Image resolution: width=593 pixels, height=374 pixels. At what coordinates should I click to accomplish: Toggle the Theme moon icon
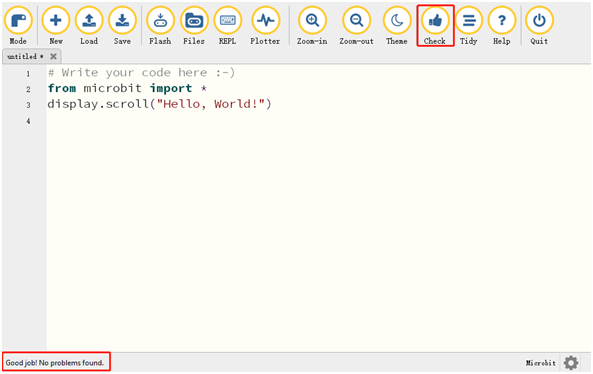pyautogui.click(x=397, y=25)
